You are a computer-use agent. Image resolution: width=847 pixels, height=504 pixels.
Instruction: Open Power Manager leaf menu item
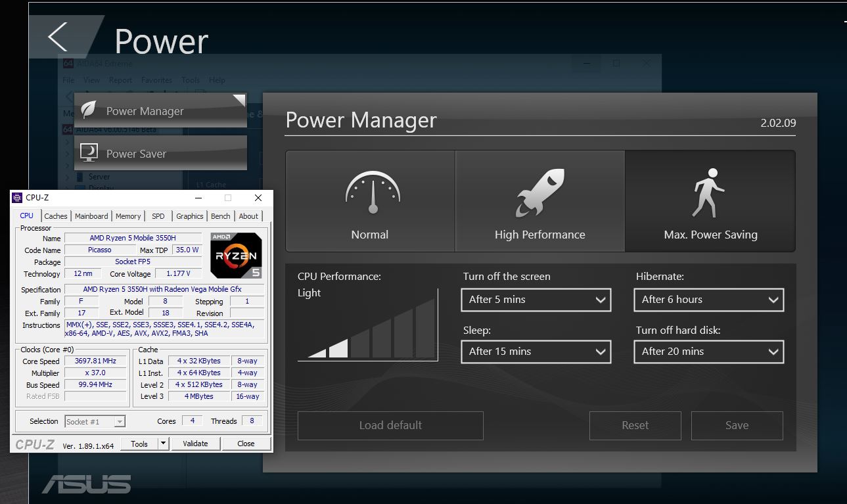[160, 111]
